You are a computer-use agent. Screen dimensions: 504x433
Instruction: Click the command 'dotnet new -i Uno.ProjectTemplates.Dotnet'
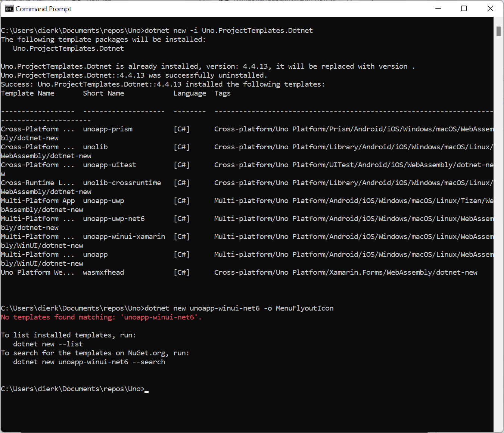coord(230,30)
